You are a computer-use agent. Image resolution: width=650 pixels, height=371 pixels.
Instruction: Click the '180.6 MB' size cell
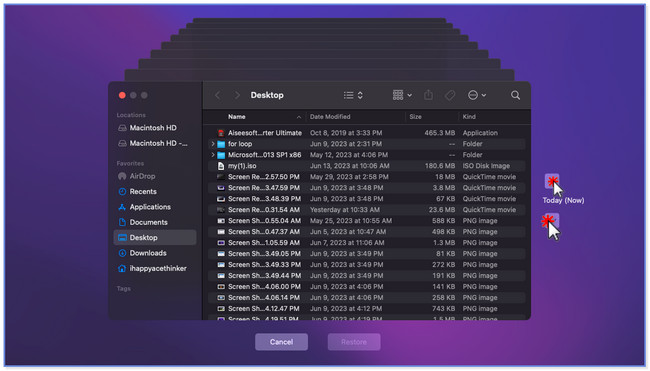click(x=439, y=166)
